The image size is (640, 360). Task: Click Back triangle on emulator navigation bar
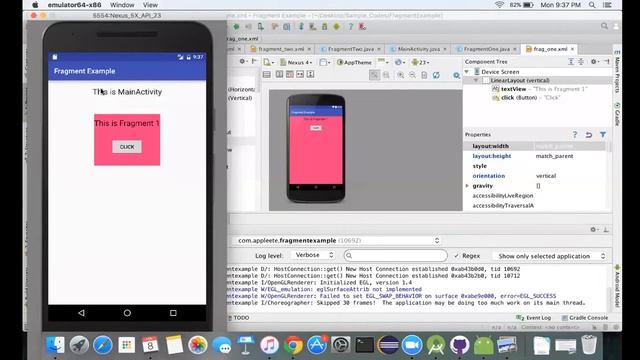coord(81,313)
